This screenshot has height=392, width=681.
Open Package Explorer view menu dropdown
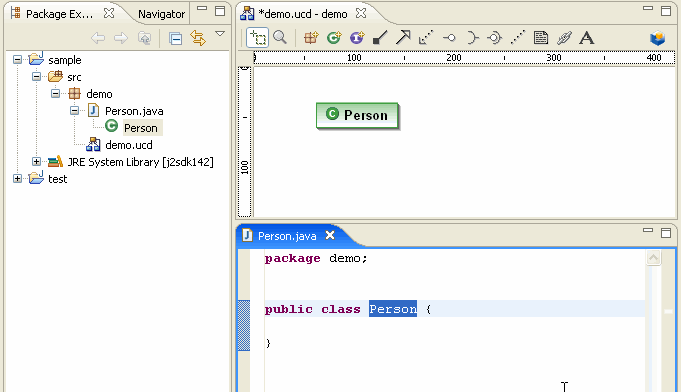(220, 33)
